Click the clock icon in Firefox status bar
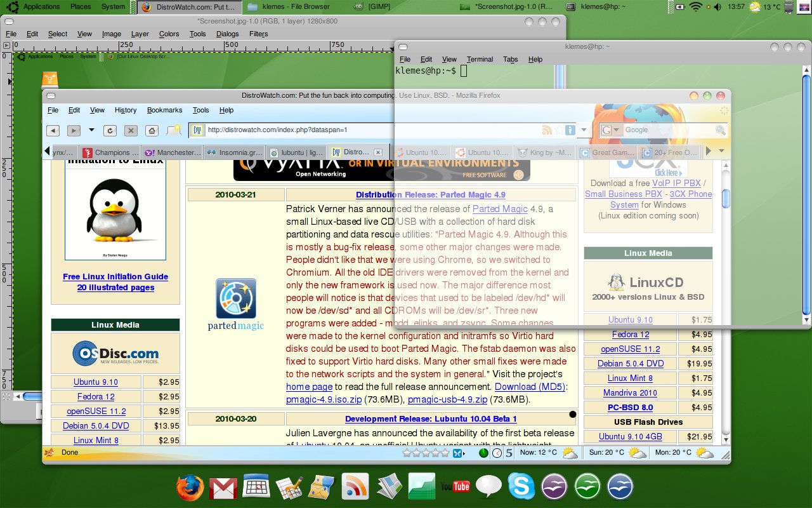Screen dimensions: 812x508 click(x=497, y=453)
